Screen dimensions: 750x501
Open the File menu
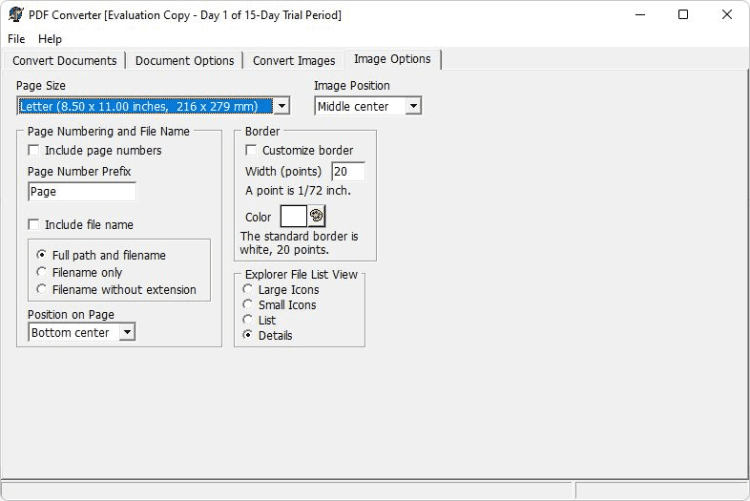pyautogui.click(x=16, y=39)
